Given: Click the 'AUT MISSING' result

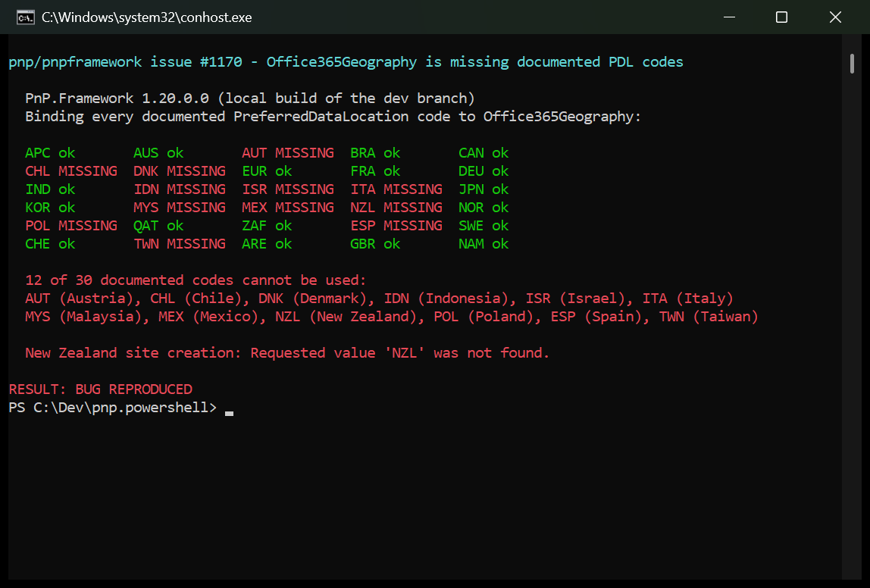Looking at the screenshot, I should point(287,152).
